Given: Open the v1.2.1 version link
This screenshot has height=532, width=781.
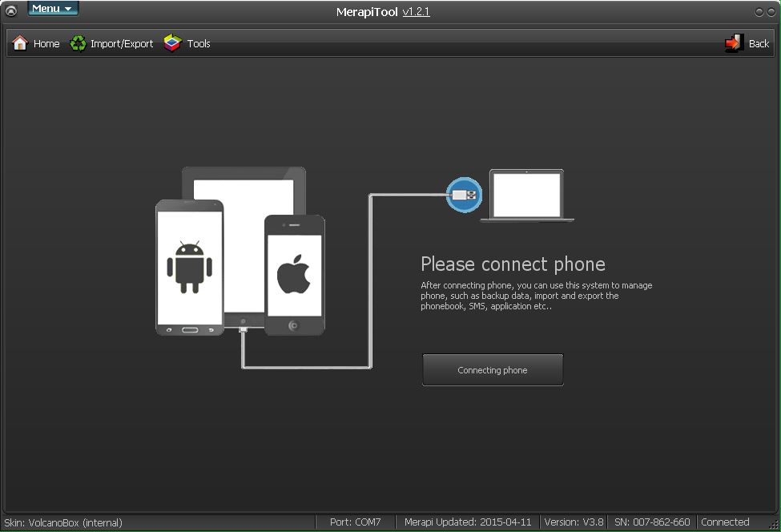Looking at the screenshot, I should pos(416,12).
